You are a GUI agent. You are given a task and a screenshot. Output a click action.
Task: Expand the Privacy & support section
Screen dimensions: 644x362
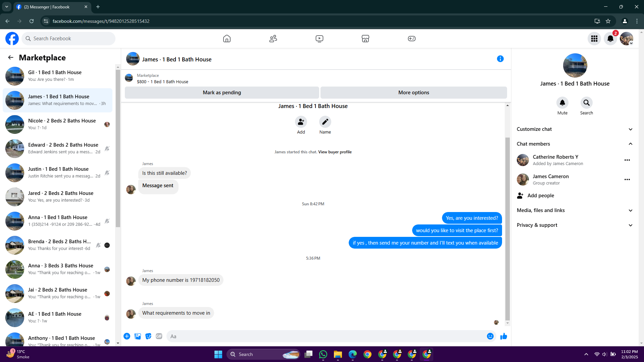(x=575, y=225)
